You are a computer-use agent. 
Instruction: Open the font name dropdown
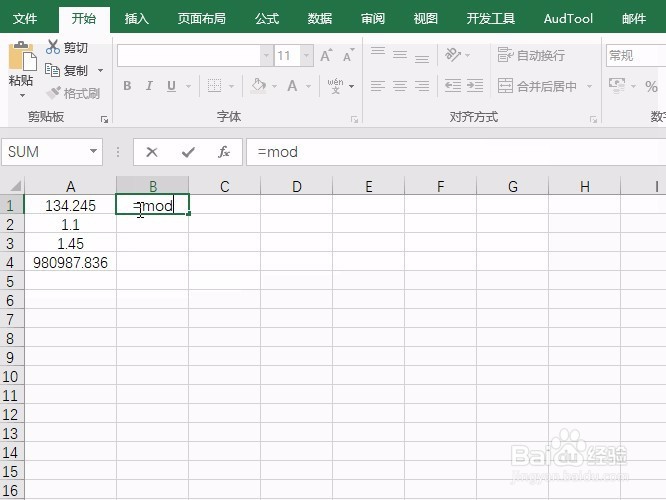266,55
